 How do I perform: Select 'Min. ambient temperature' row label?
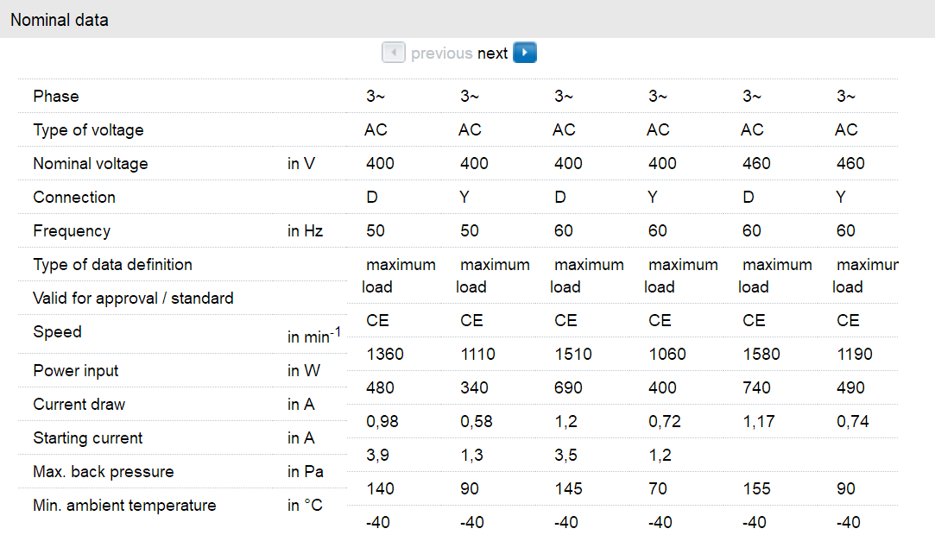[x=124, y=505]
